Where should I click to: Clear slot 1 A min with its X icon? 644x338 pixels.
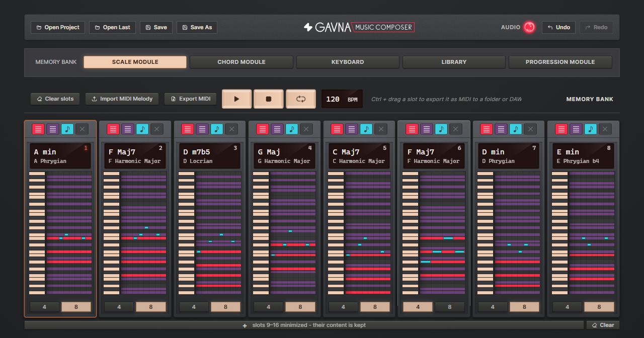point(82,129)
